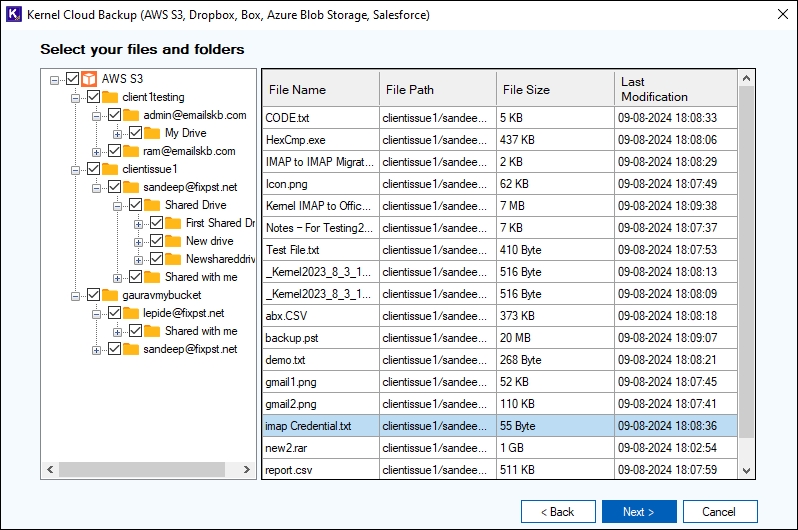798x530 pixels.
Task: Expand the First Shared Drive node
Action: 138,224
